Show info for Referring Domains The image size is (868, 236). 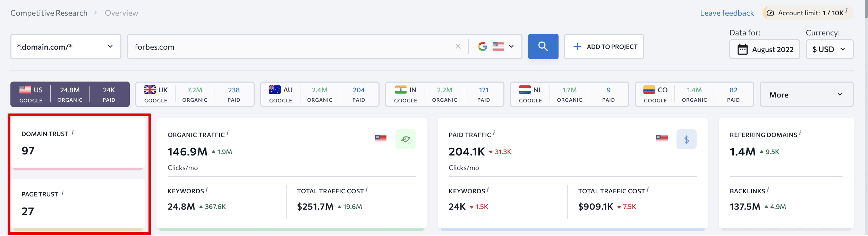[x=800, y=133]
